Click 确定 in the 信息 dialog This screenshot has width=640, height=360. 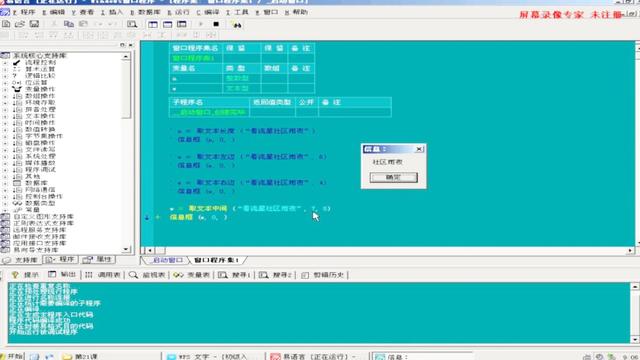(x=393, y=177)
